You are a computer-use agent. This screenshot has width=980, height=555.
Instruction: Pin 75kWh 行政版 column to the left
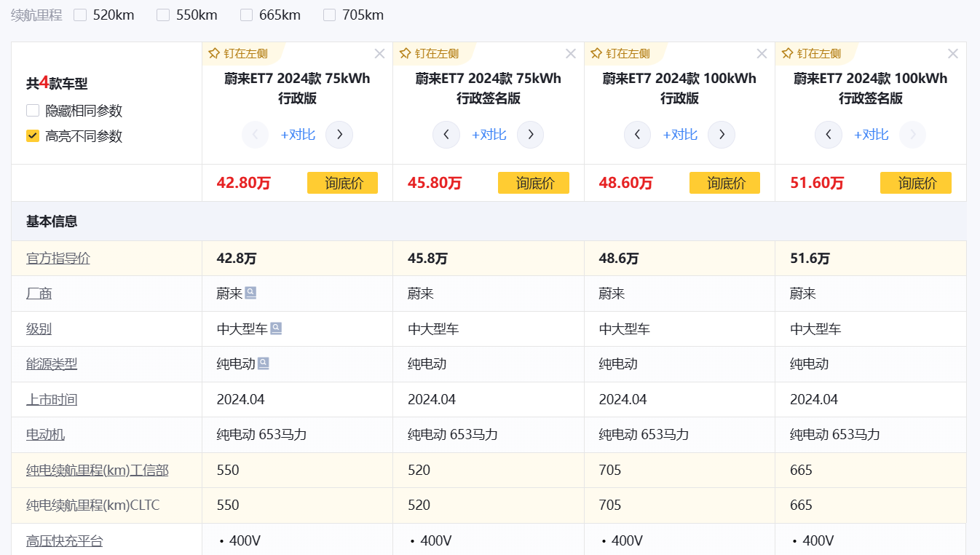point(238,53)
